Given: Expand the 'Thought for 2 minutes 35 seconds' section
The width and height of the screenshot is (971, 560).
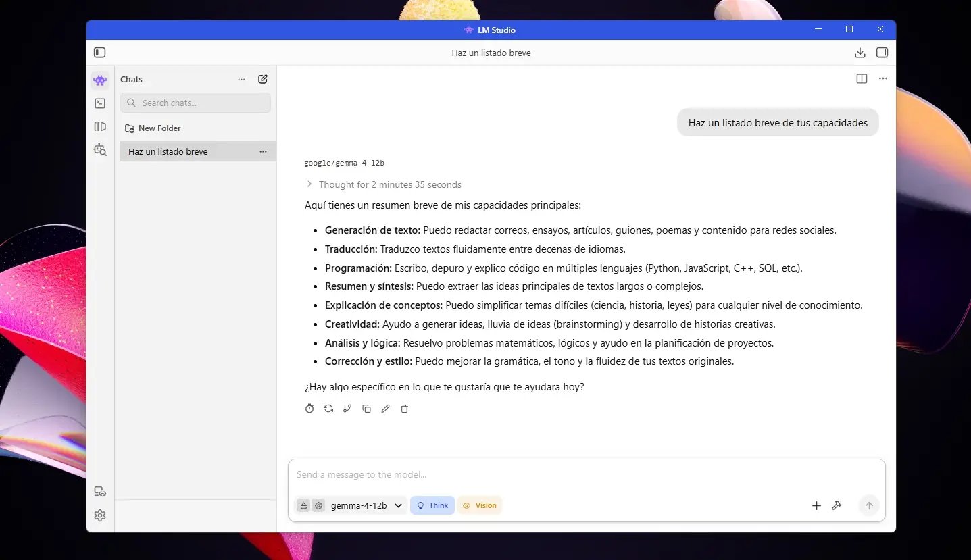Looking at the screenshot, I should pyautogui.click(x=384, y=184).
